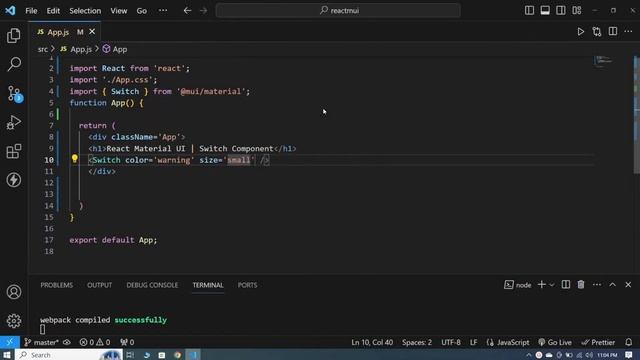Open changes compare icon in editor toolbar
This screenshot has height=360, width=640.
(597, 31)
